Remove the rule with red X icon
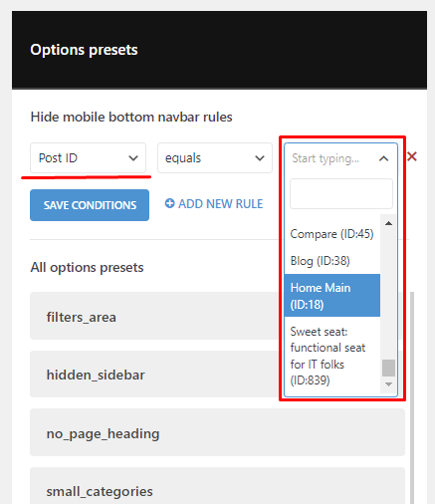 412,156
